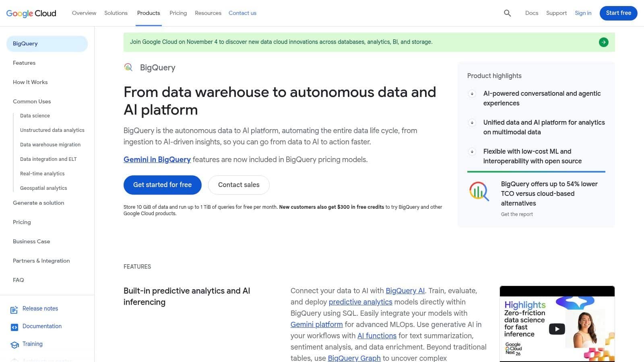The image size is (644, 362).
Task: Open Data science sidebar item
Action: [35, 116]
